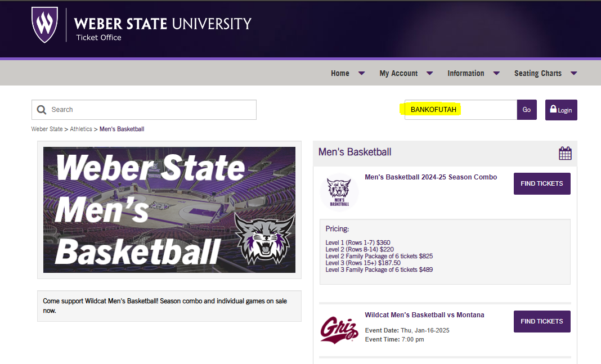Focus the Search input field
Viewport: 601px width, 364px height.
(x=144, y=110)
